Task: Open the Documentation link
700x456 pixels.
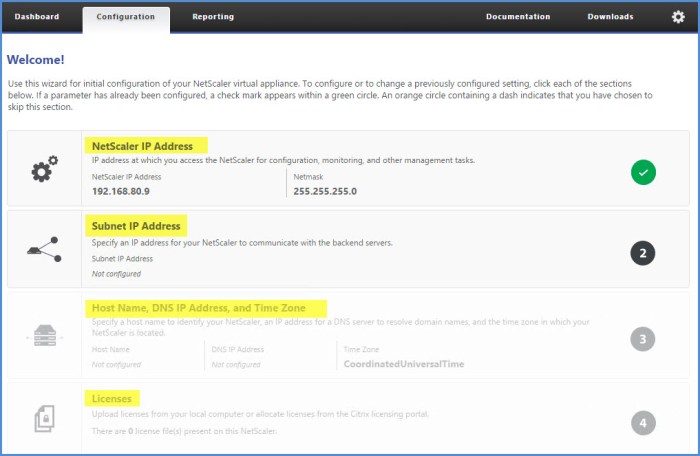Action: 518,17
